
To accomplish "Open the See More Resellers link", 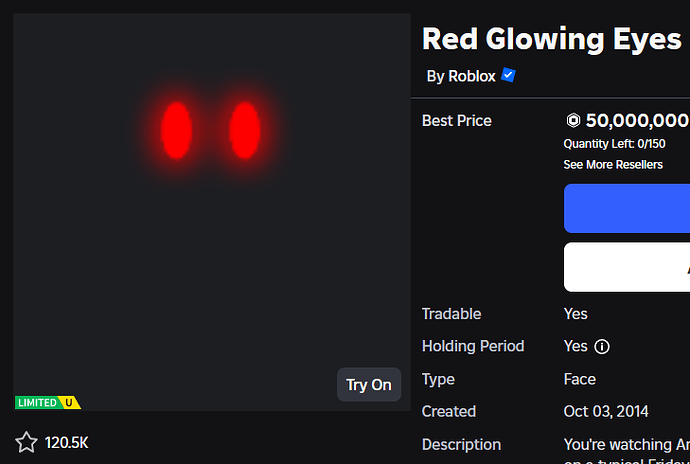I will pos(613,164).
